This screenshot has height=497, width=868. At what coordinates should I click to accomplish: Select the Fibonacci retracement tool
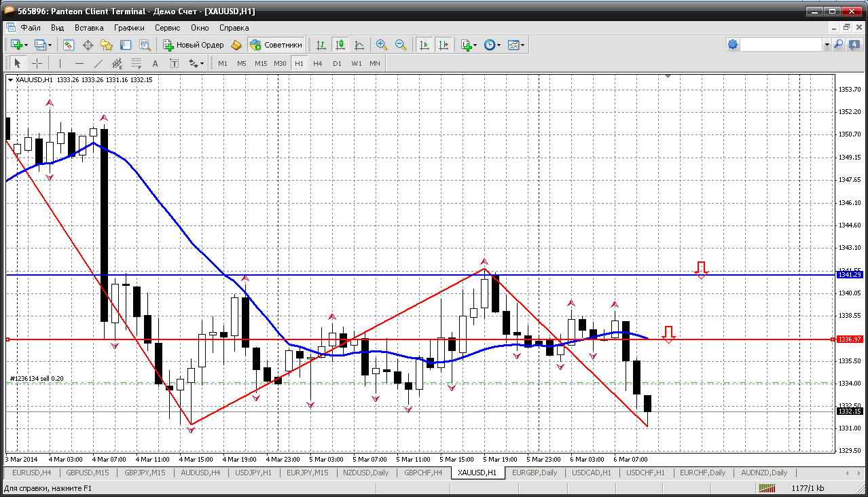(136, 63)
